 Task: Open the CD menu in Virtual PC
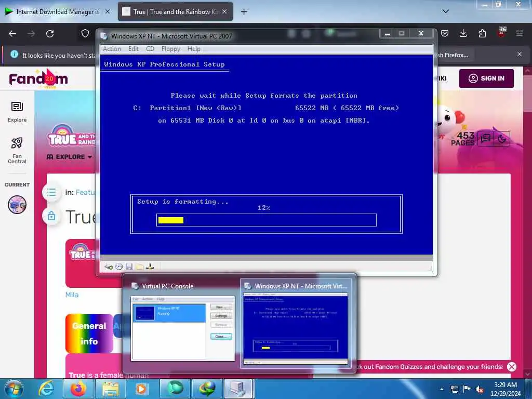coord(150,49)
